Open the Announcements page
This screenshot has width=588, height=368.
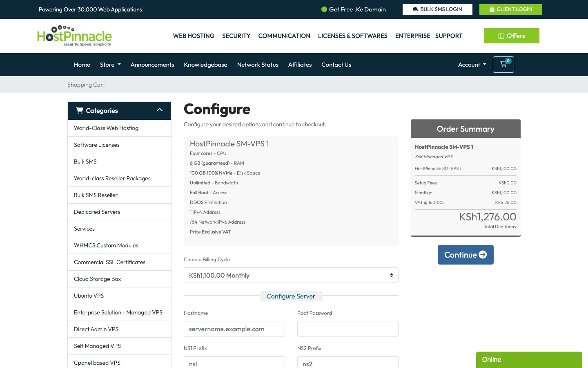152,65
